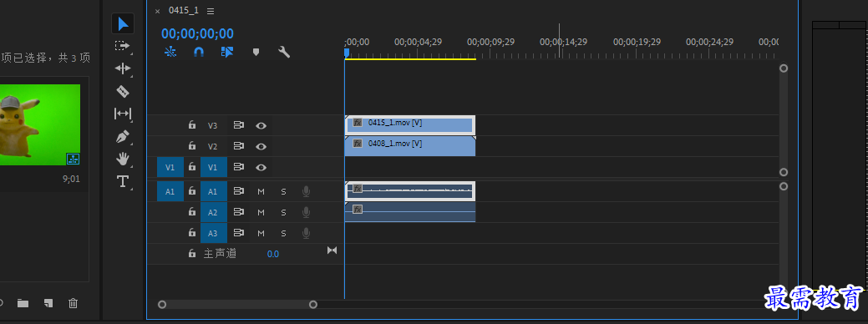Toggle V1 source patching button
Image resolution: width=868 pixels, height=324 pixels.
point(170,168)
